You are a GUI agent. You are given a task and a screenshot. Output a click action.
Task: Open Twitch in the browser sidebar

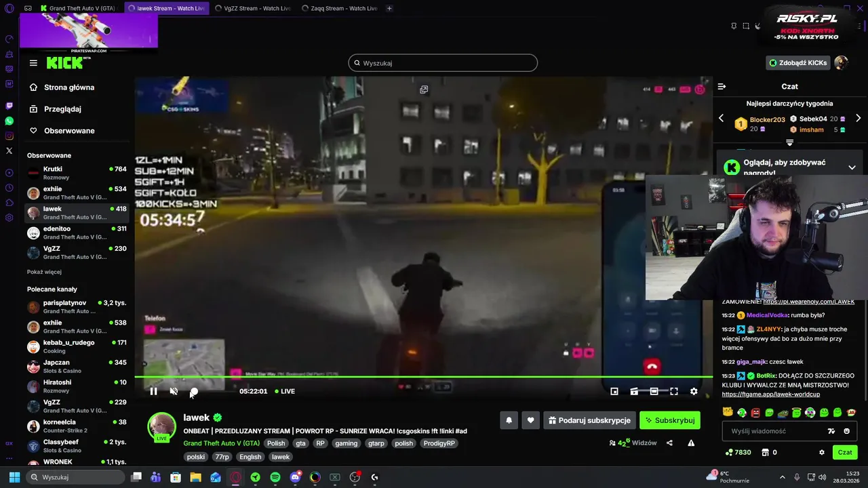coord(9,106)
